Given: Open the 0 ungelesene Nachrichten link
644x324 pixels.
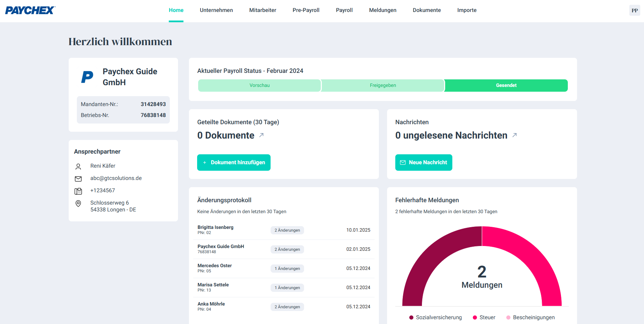Looking at the screenshot, I should coord(451,135).
